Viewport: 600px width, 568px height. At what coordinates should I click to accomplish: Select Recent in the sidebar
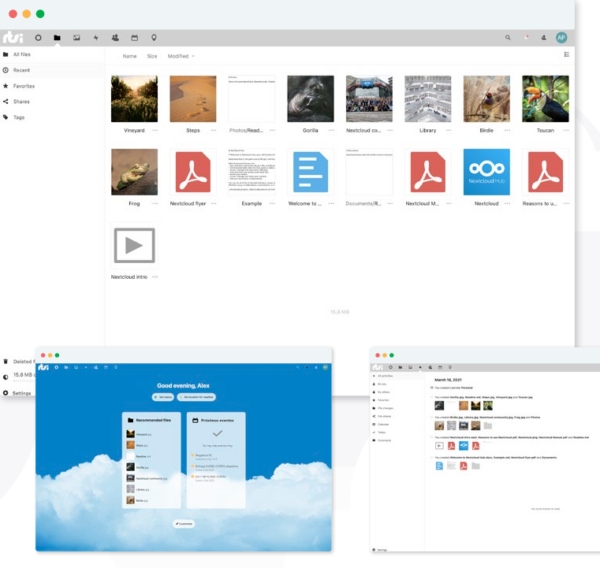point(21,70)
